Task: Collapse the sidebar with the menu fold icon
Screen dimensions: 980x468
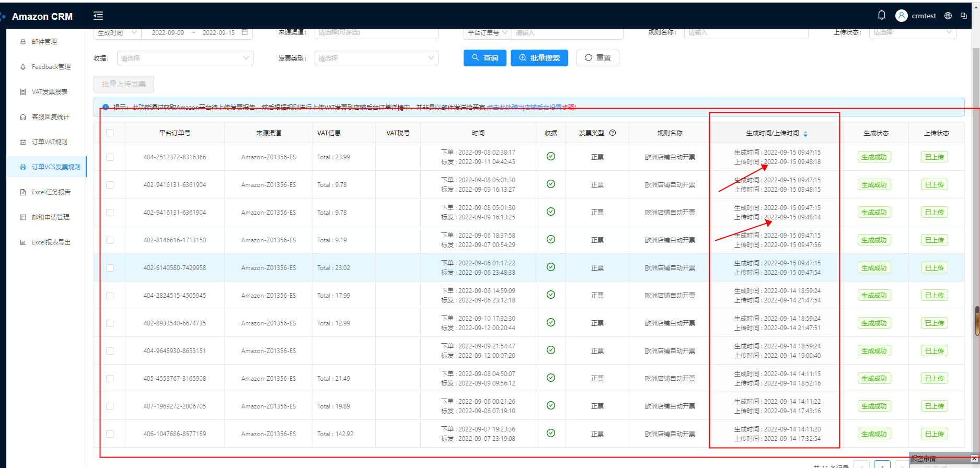Action: (98, 16)
